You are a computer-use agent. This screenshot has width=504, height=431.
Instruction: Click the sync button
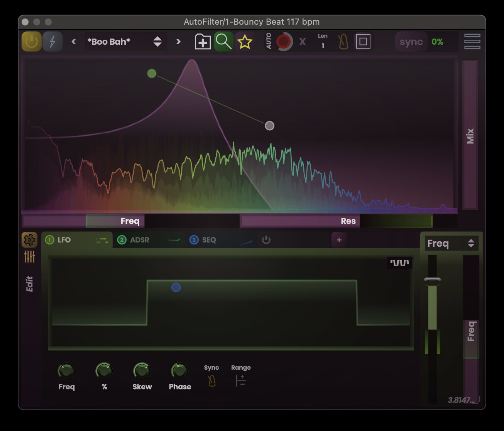tap(411, 42)
